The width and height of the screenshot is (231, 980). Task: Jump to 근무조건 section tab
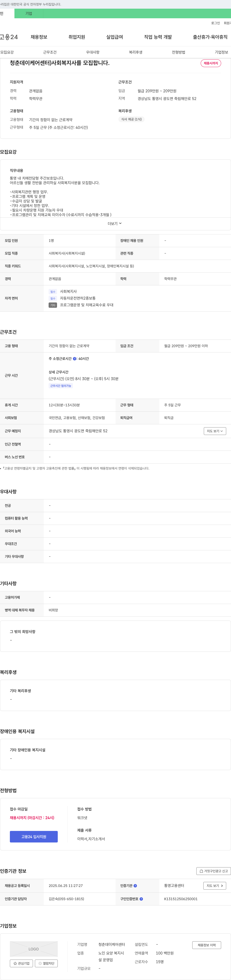pyautogui.click(x=50, y=52)
